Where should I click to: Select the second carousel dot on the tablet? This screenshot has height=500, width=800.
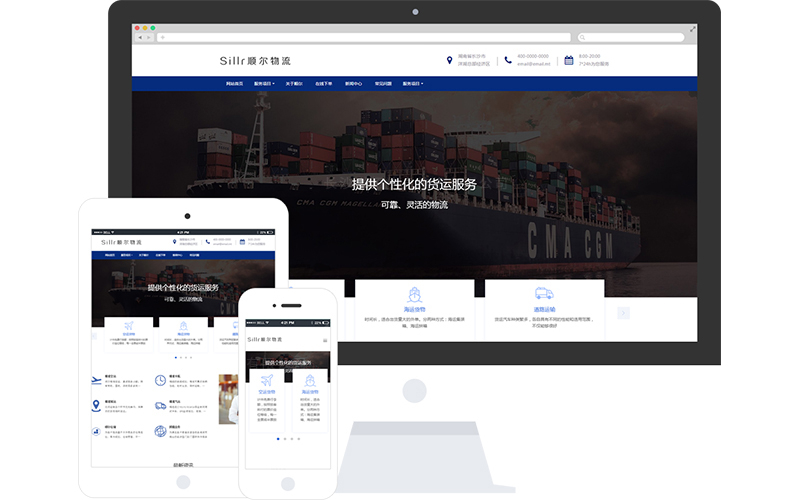pos(181,358)
